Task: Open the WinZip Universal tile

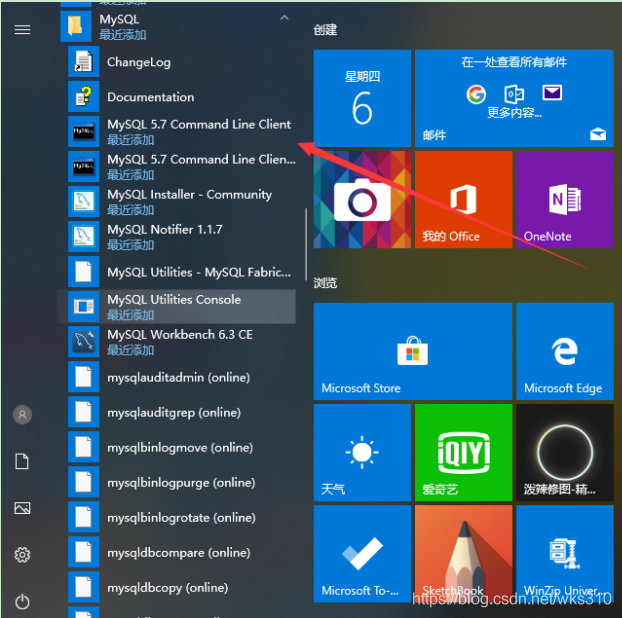Action: (565, 554)
